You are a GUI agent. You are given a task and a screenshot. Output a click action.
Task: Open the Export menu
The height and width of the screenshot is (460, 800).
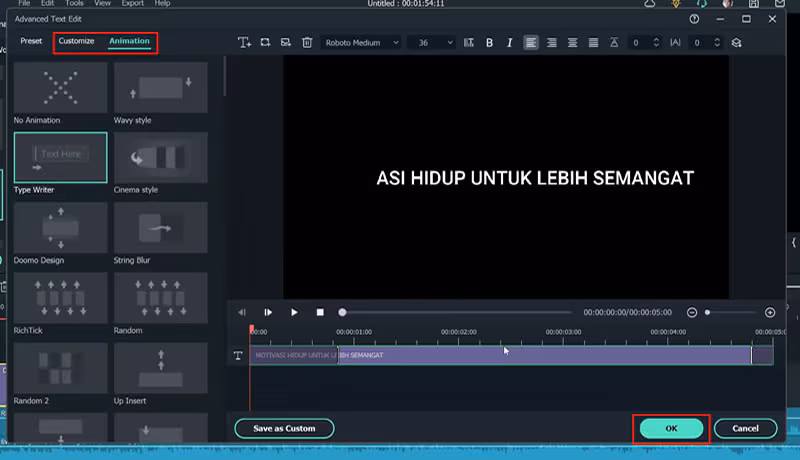coord(132,3)
